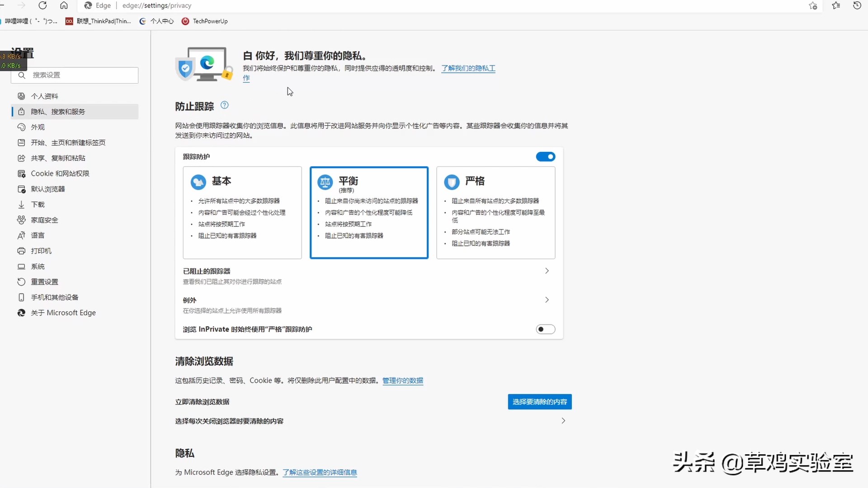Screen dimensions: 868x488
Task: Click the 严格 shield icon
Action: point(452,182)
